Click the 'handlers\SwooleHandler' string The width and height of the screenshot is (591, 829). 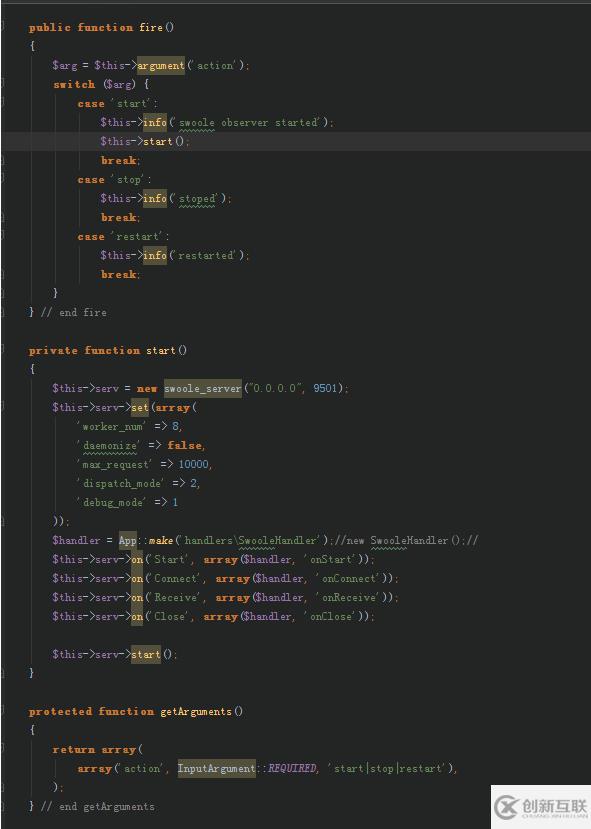tap(250, 540)
